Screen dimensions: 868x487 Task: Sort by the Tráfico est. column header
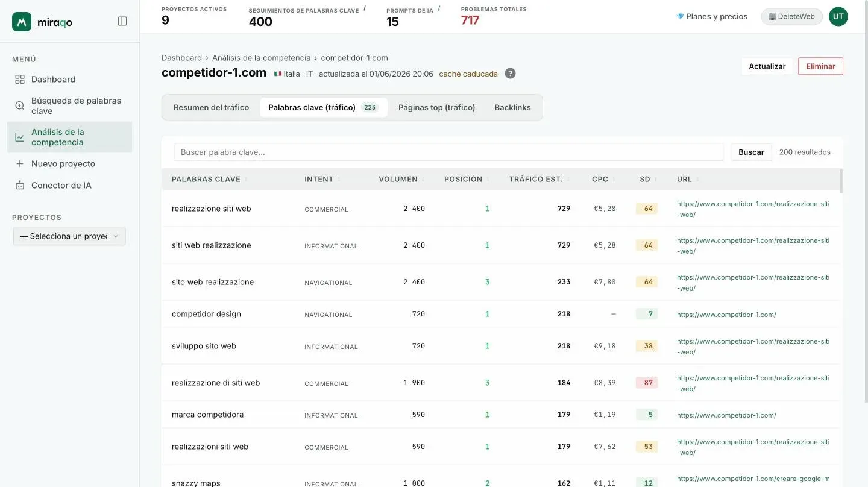point(539,179)
